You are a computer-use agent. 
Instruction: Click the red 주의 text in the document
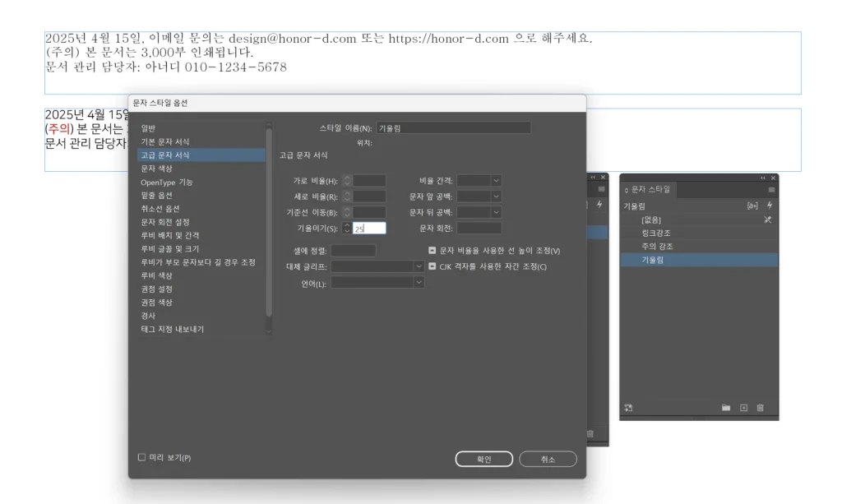pyautogui.click(x=59, y=129)
